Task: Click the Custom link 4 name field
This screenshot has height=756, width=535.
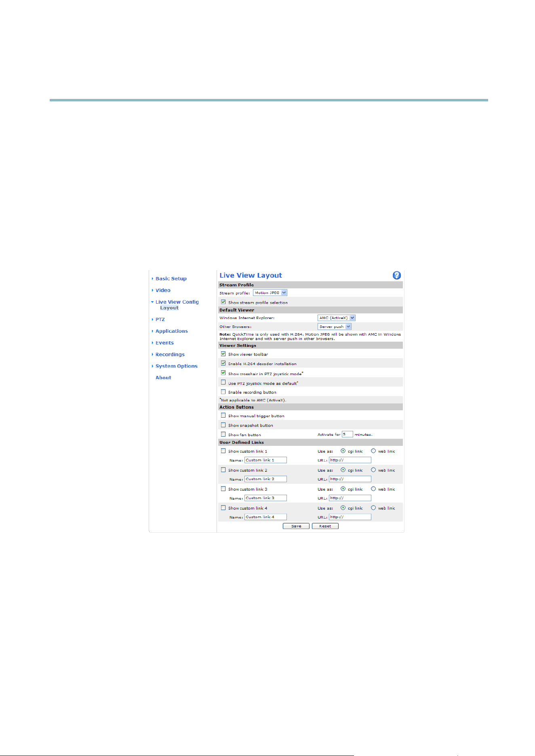Action: (x=265, y=517)
